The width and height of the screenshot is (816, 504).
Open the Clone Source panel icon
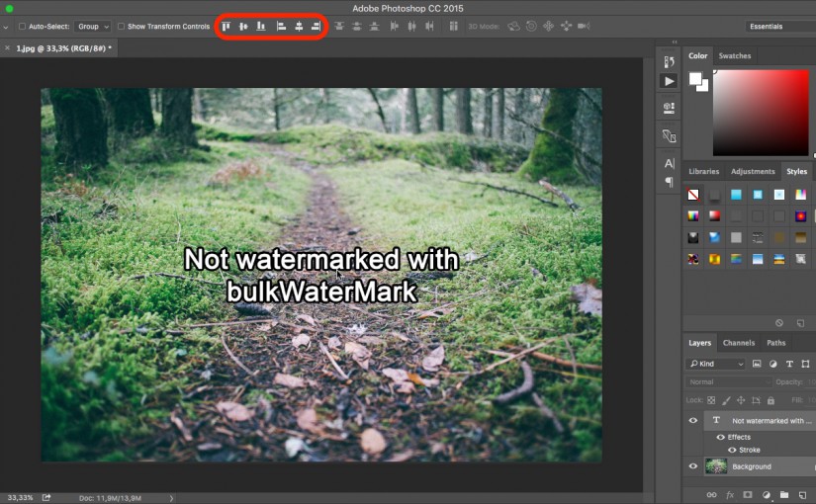pos(670,135)
